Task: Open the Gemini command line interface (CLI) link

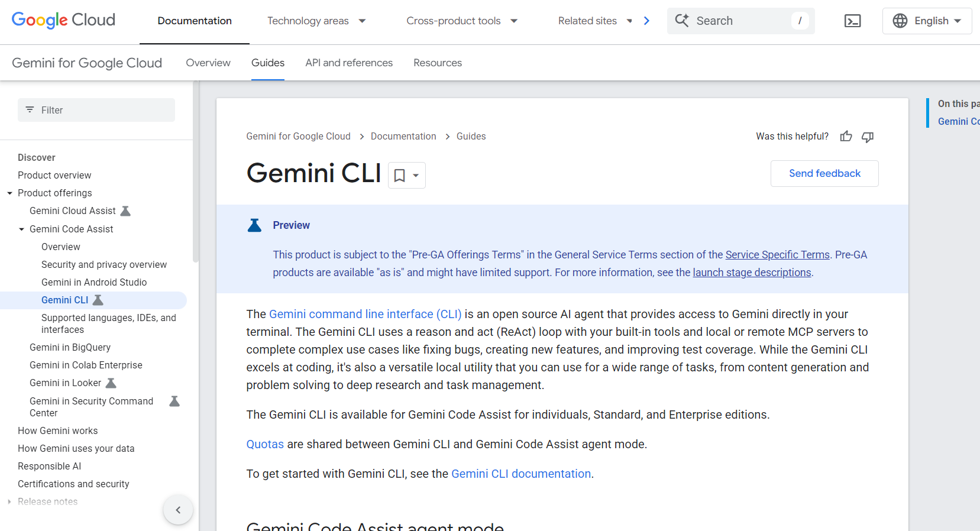Action: pos(365,314)
